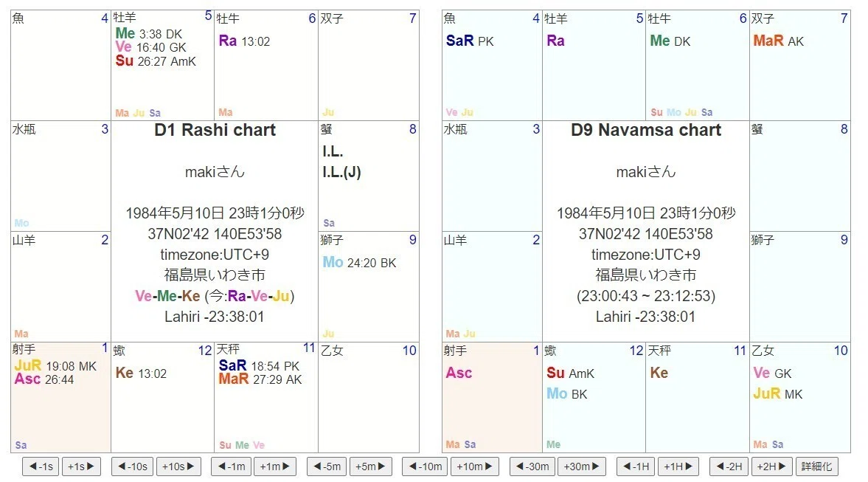The width and height of the screenshot is (868, 482).
Task: Click Ve 16:40 GK in D1 chart
Action: 150,48
